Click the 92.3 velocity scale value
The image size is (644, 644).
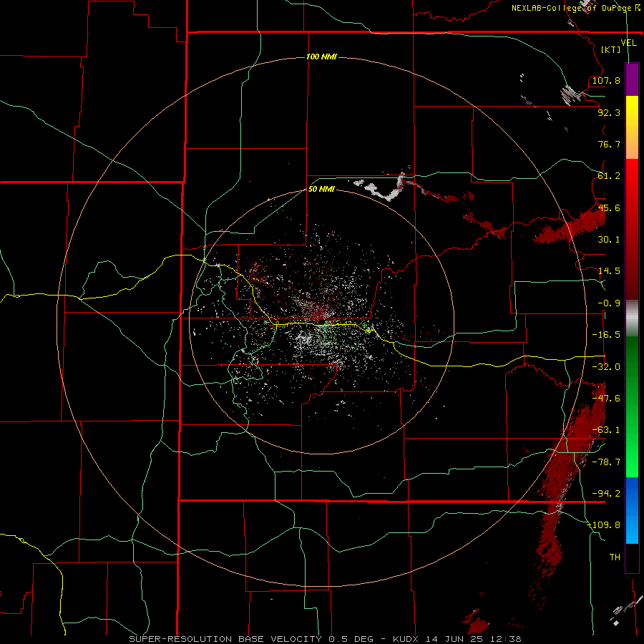coord(609,112)
